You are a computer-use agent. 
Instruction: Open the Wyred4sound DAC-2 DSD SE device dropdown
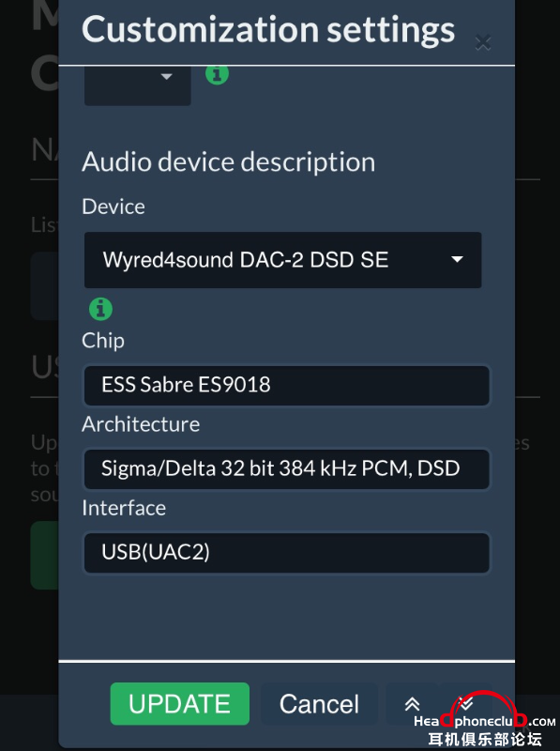(x=283, y=260)
